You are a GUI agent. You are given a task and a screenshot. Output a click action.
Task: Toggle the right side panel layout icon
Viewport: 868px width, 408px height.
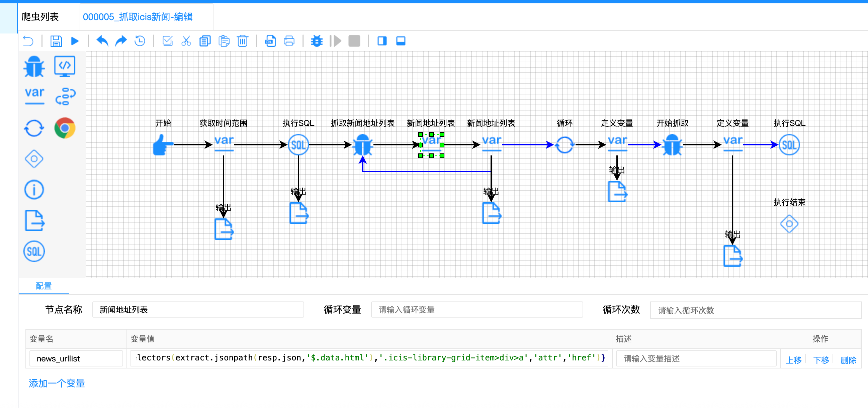click(x=382, y=41)
